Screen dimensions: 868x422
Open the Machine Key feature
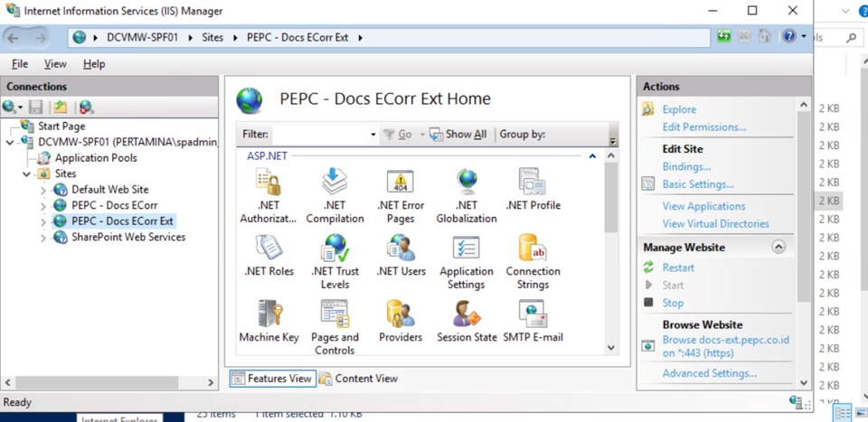coord(269,322)
